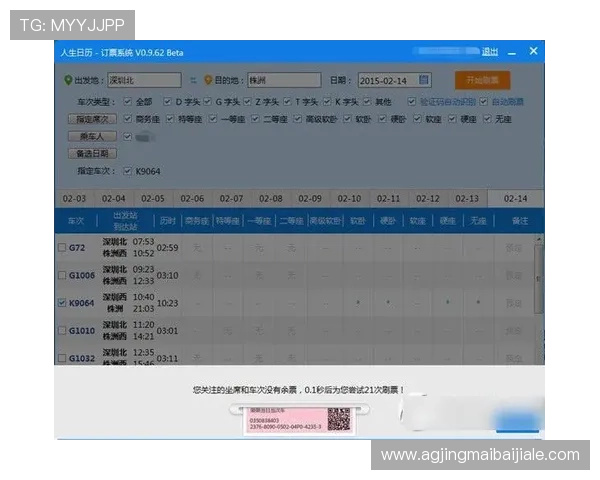
Task: Toggle the Z 字头 checkbox
Action: [x=247, y=102]
